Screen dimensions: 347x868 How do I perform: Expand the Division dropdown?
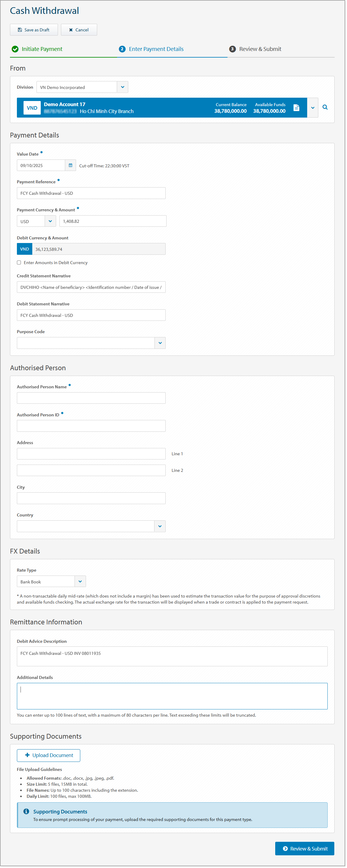pos(123,87)
